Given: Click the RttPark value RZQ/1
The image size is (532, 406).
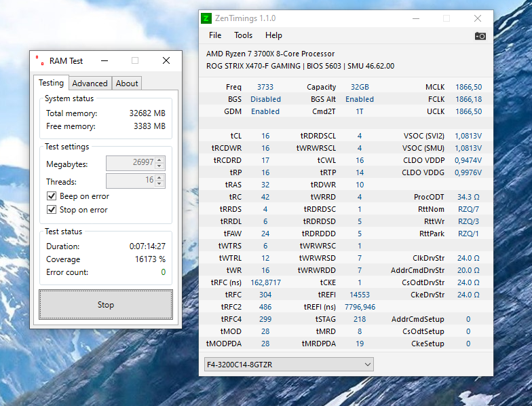Looking at the screenshot, I should [x=468, y=234].
